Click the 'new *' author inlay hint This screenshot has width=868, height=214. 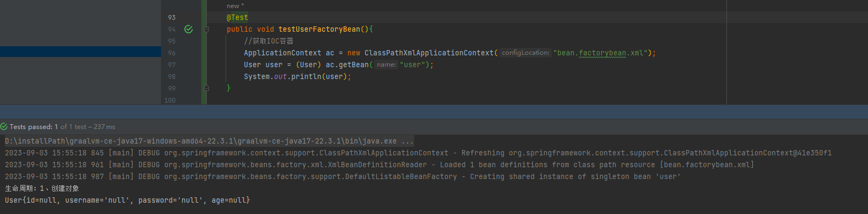click(235, 6)
